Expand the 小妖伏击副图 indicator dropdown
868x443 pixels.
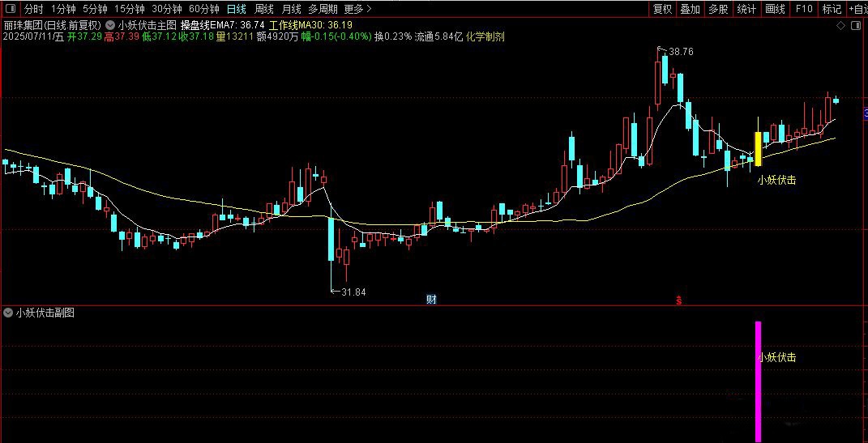click(8, 313)
